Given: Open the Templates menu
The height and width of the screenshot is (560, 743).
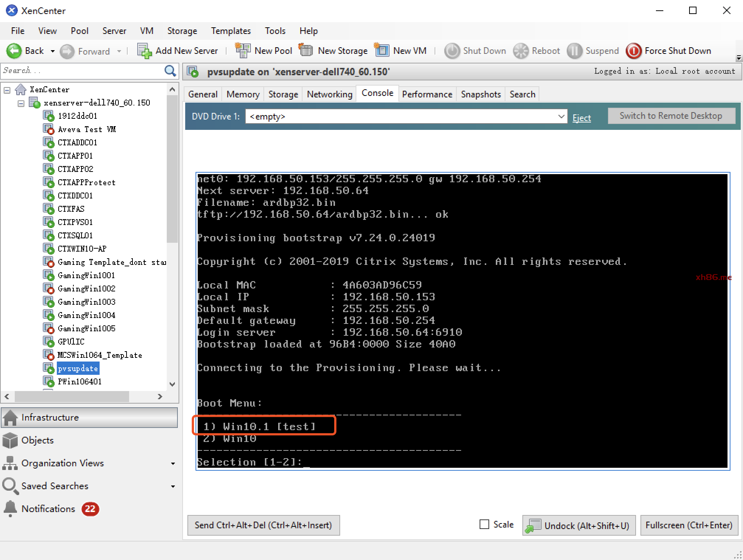Looking at the screenshot, I should point(231,31).
